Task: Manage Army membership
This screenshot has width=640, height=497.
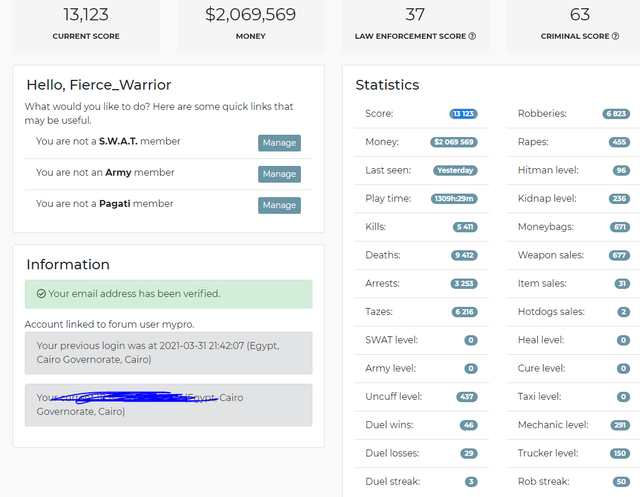Action: 279,174
